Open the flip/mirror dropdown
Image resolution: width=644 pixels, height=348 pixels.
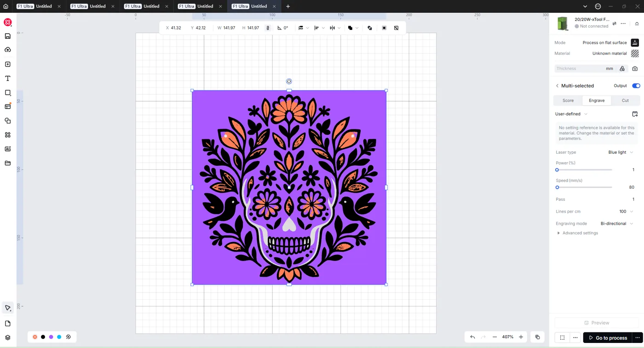(335, 28)
